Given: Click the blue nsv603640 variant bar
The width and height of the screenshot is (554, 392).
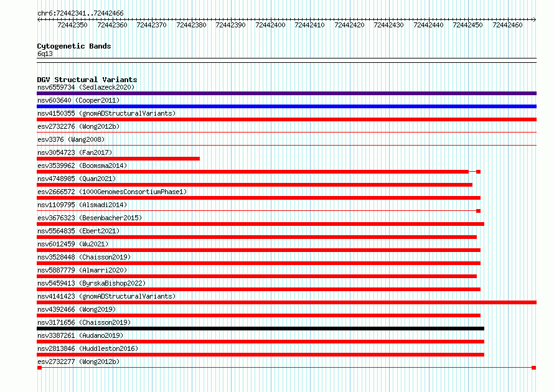Looking at the screenshot, I should click(x=286, y=106).
